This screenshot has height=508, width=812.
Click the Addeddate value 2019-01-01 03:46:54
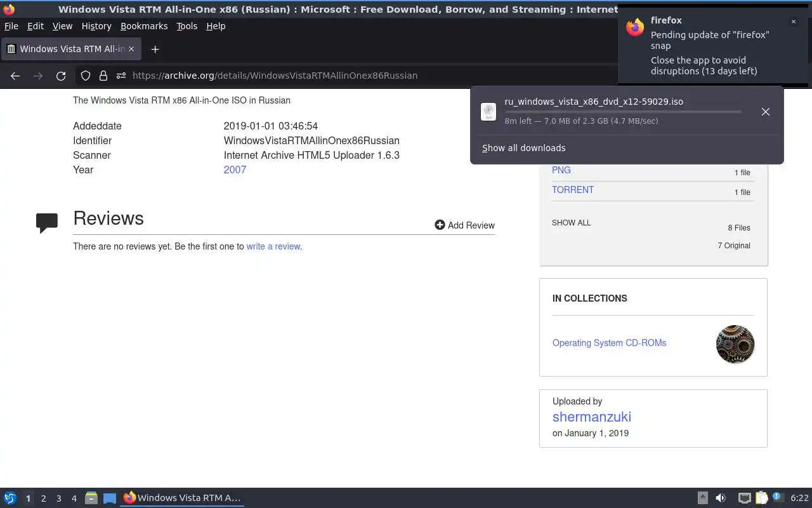(x=271, y=126)
